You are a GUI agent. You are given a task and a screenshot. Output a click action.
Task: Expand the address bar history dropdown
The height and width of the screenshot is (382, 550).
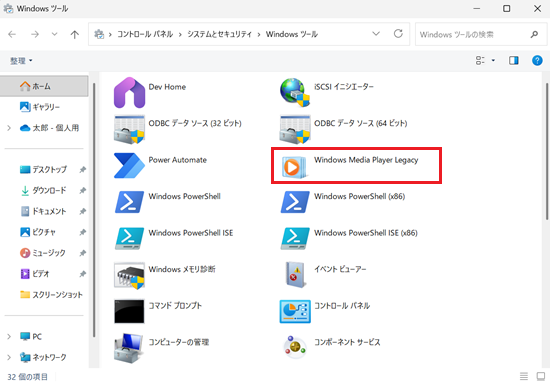376,34
